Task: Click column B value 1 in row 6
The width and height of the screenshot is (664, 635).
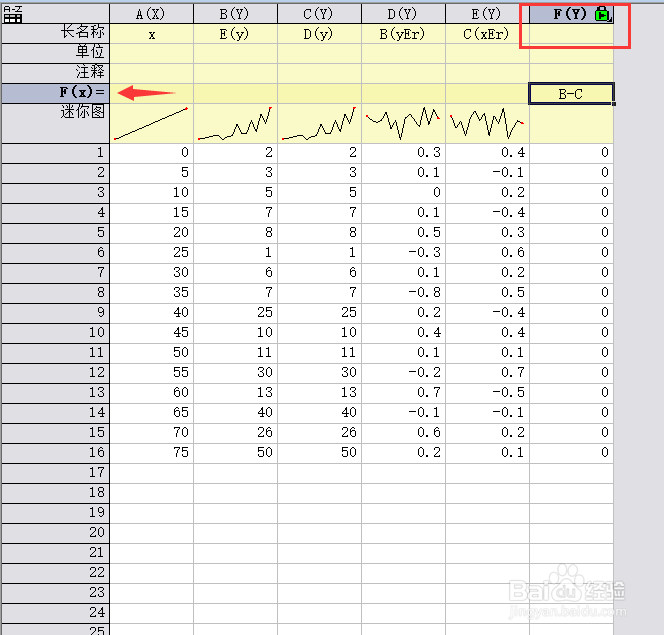Action: 235,252
